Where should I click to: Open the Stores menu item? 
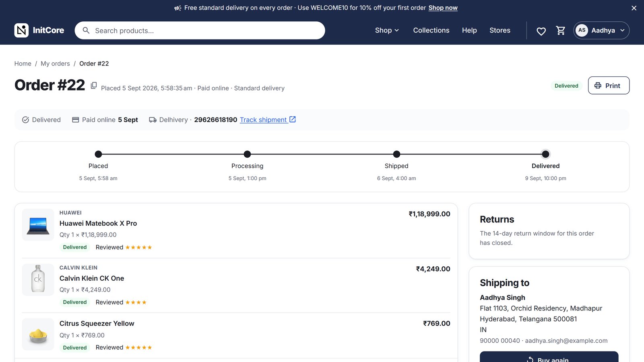pos(500,30)
